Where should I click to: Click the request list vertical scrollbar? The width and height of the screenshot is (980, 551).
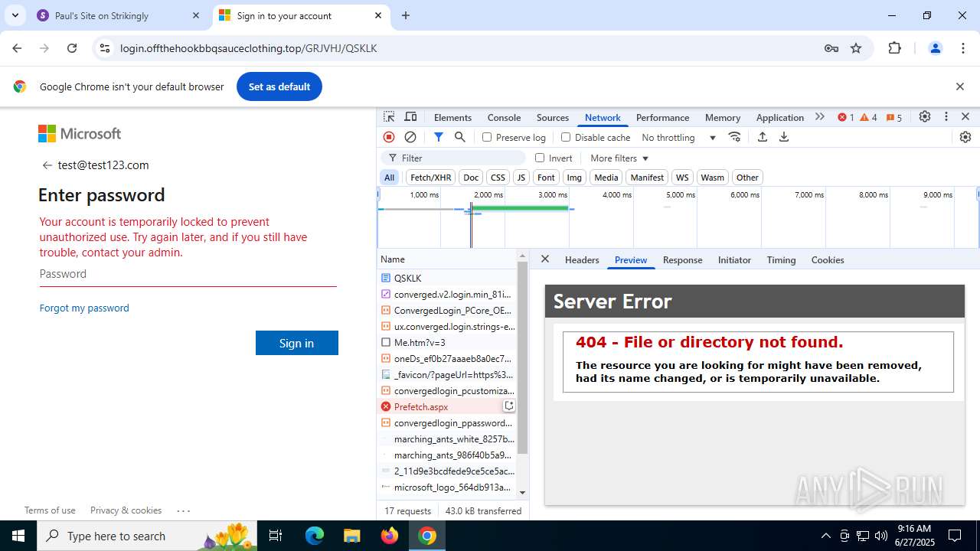click(523, 360)
